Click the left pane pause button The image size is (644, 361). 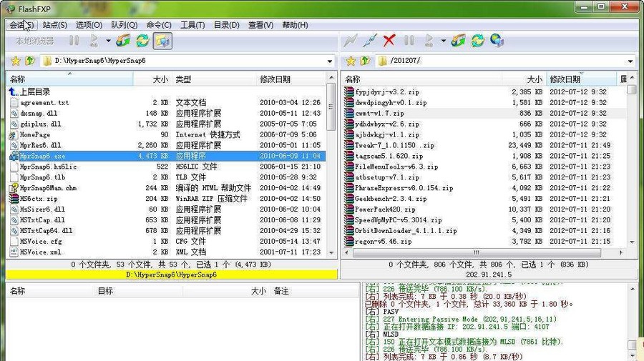[x=74, y=41]
